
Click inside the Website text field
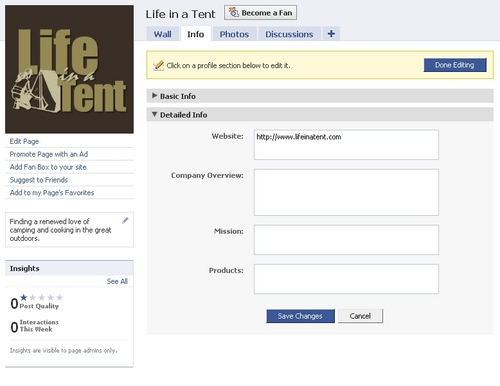pos(346,145)
